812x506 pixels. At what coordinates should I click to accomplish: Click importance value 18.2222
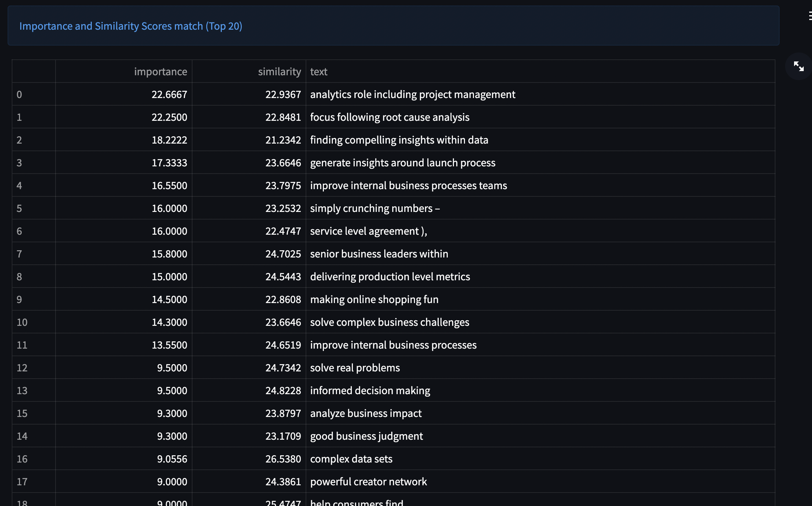(169, 140)
